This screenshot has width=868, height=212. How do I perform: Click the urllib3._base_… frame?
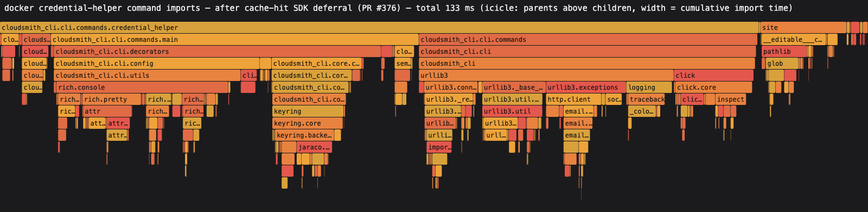(x=513, y=88)
